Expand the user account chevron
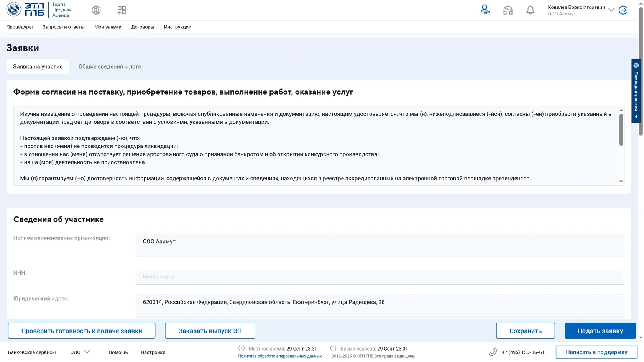 click(611, 10)
